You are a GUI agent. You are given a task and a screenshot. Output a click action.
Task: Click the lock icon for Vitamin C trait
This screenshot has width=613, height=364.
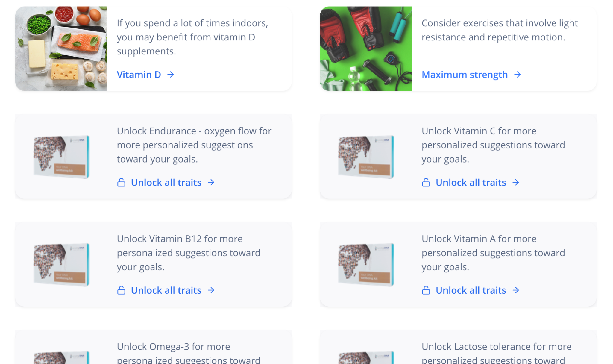[426, 182]
